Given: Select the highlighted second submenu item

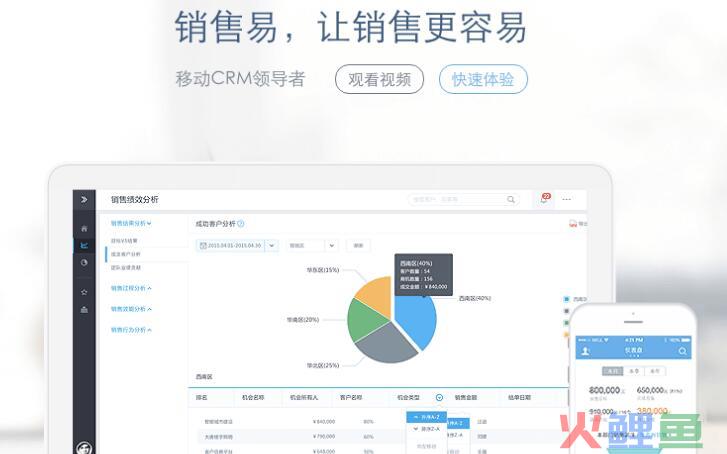Looking at the screenshot, I should pyautogui.click(x=126, y=254).
